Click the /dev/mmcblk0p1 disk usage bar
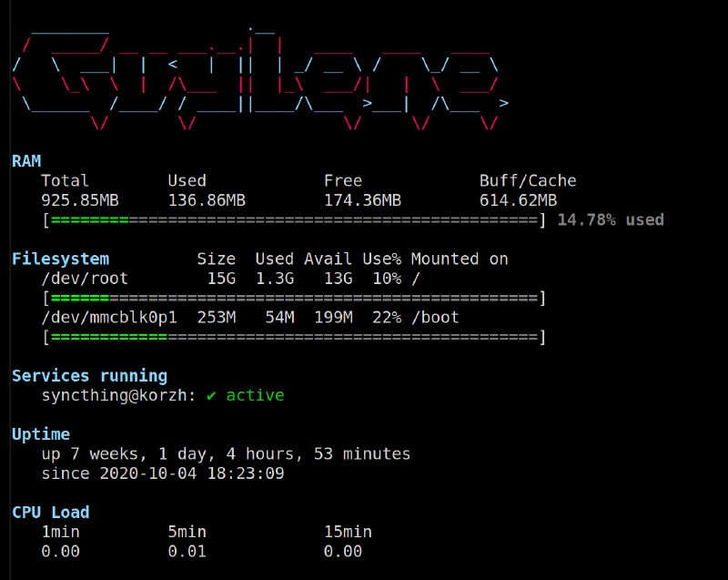The width and height of the screenshot is (728, 580). point(294,338)
